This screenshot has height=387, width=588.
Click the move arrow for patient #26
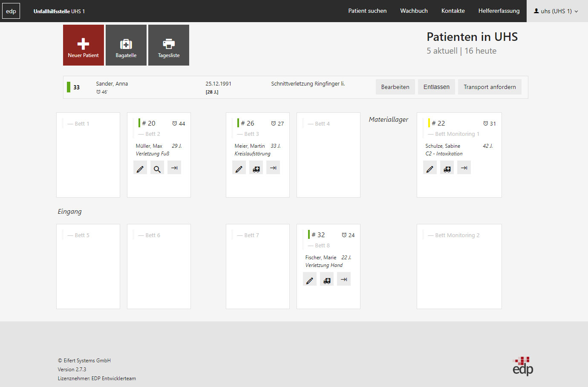pos(273,168)
